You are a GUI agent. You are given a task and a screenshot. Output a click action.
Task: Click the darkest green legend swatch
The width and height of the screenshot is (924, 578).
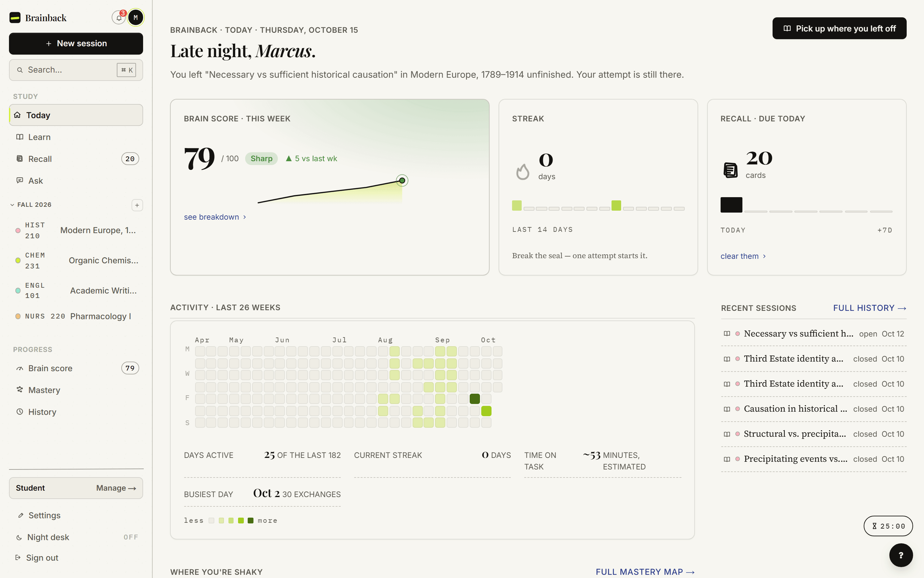pos(251,521)
